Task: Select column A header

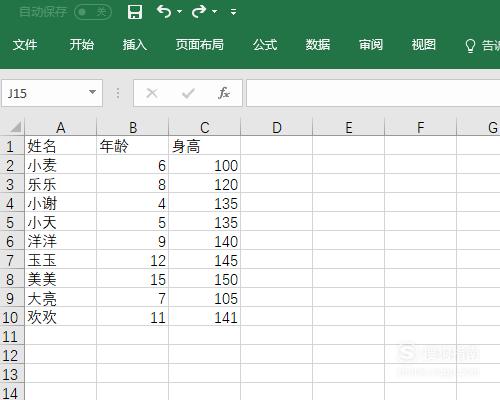Action: (61, 127)
